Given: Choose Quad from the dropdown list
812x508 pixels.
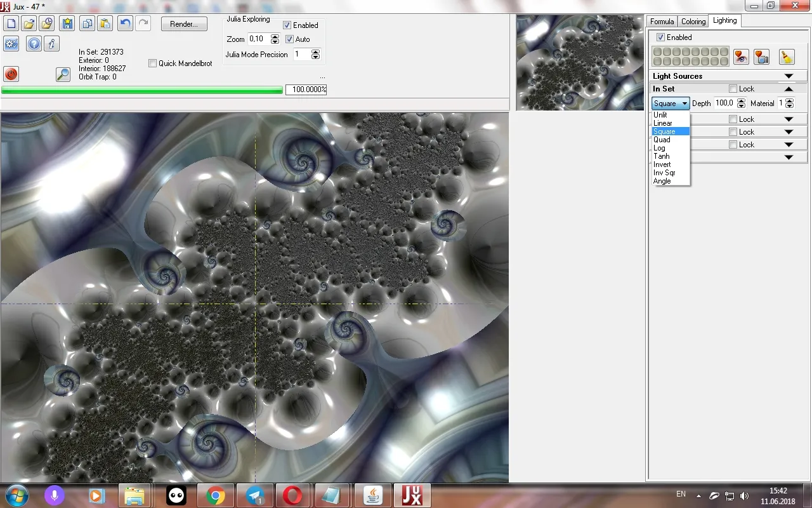Looking at the screenshot, I should tap(671, 140).
